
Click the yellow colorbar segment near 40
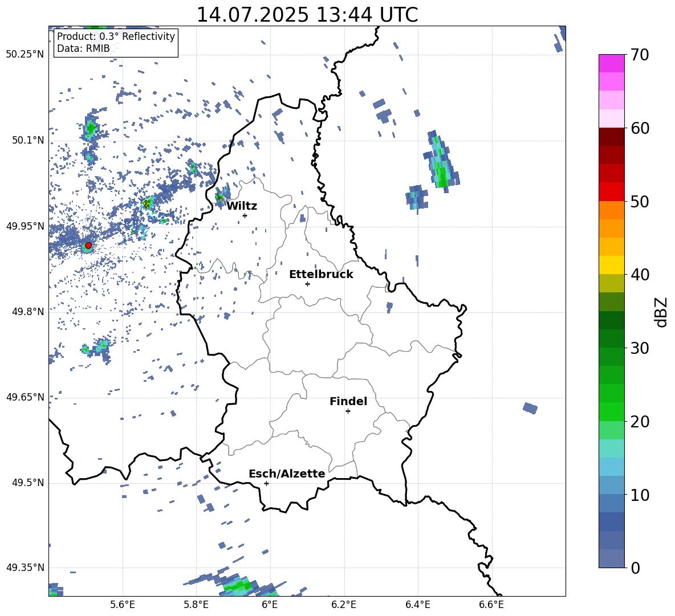pos(611,266)
